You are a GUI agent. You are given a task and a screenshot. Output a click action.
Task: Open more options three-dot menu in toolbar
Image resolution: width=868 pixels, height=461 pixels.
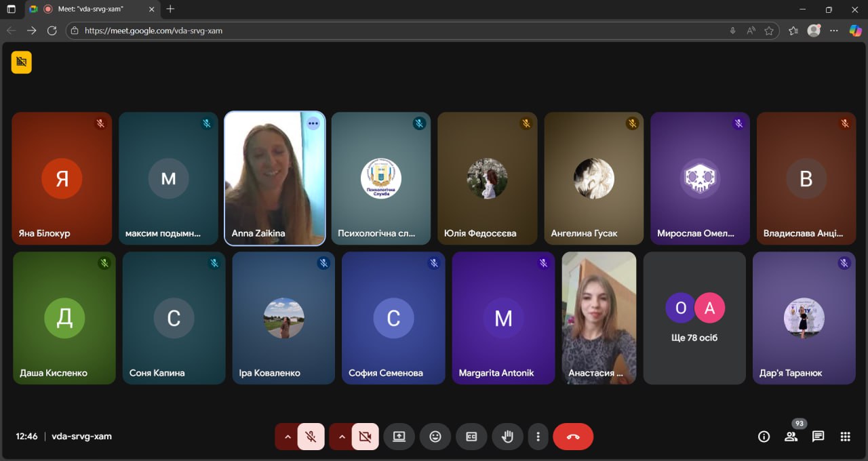[x=538, y=437]
